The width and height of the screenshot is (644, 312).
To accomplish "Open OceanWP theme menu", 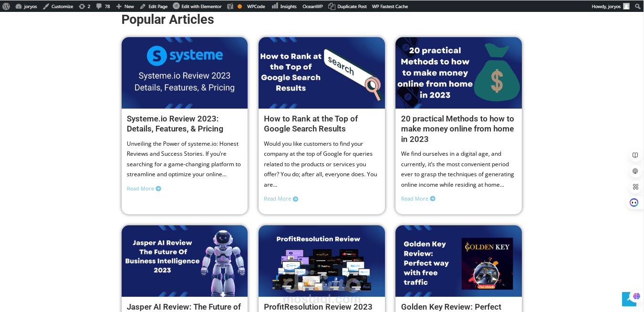I will (312, 6).
